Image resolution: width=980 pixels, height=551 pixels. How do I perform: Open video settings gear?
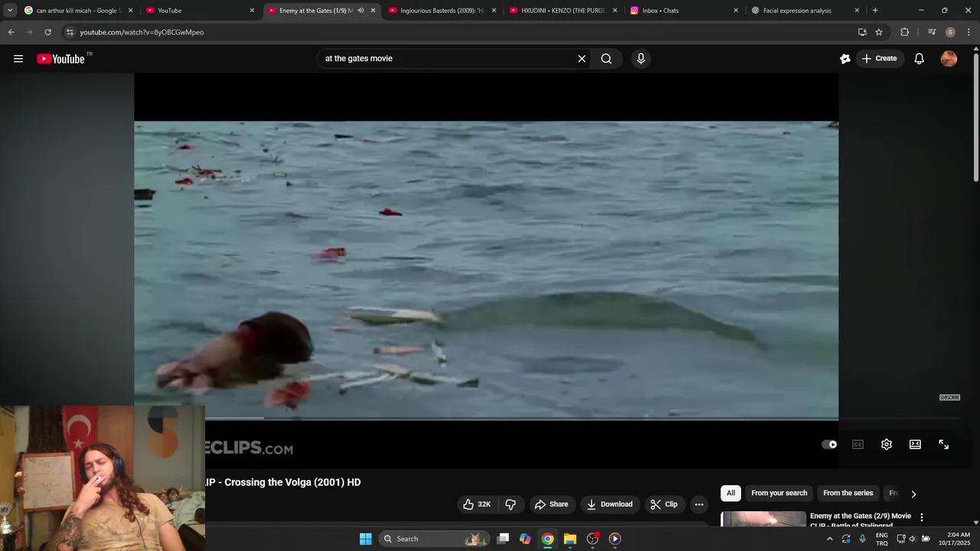887,445
